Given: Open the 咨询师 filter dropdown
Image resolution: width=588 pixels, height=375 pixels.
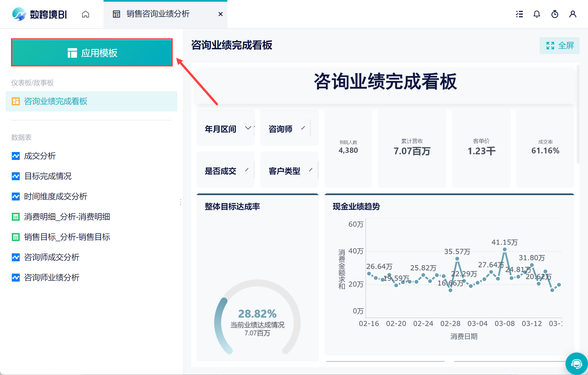Looking at the screenshot, I should (x=303, y=128).
